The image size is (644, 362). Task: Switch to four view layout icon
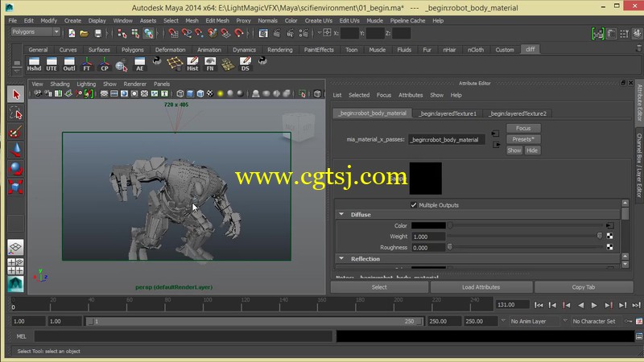(x=15, y=266)
